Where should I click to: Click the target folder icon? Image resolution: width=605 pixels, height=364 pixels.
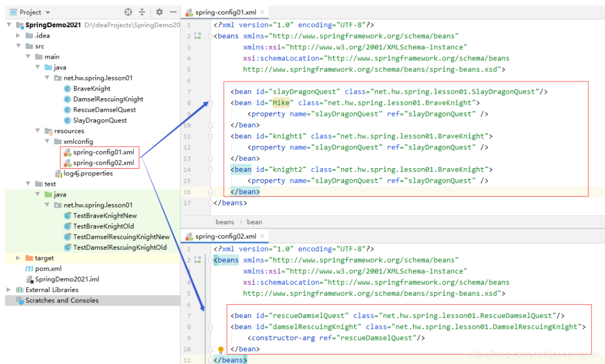click(x=29, y=258)
